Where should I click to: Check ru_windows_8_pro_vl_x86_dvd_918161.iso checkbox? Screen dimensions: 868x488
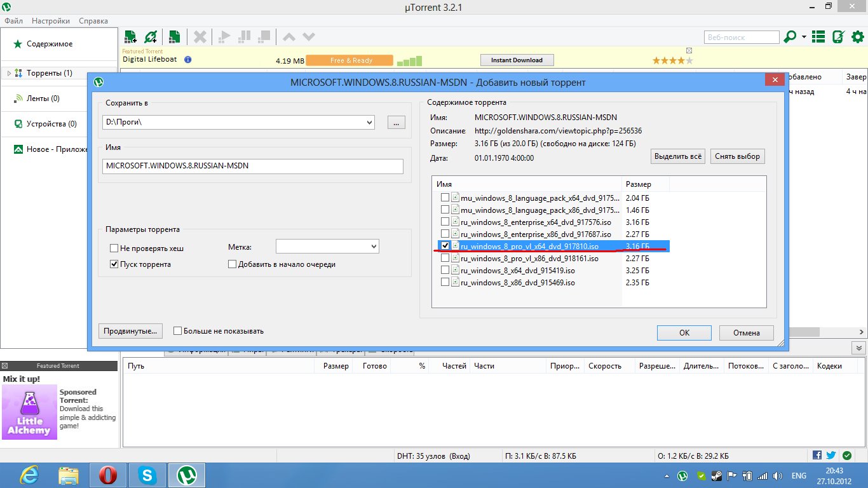tap(445, 258)
